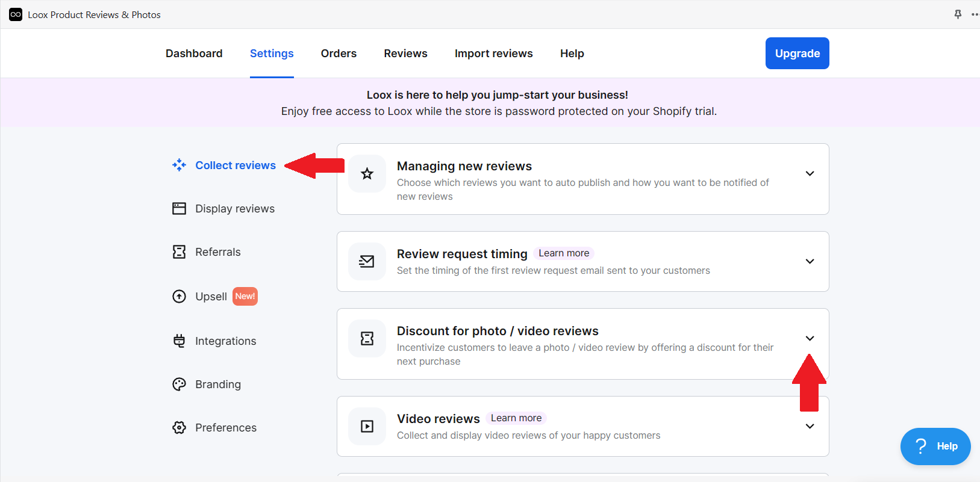
Task: Pin the Loox app using pin icon
Action: click(x=958, y=14)
